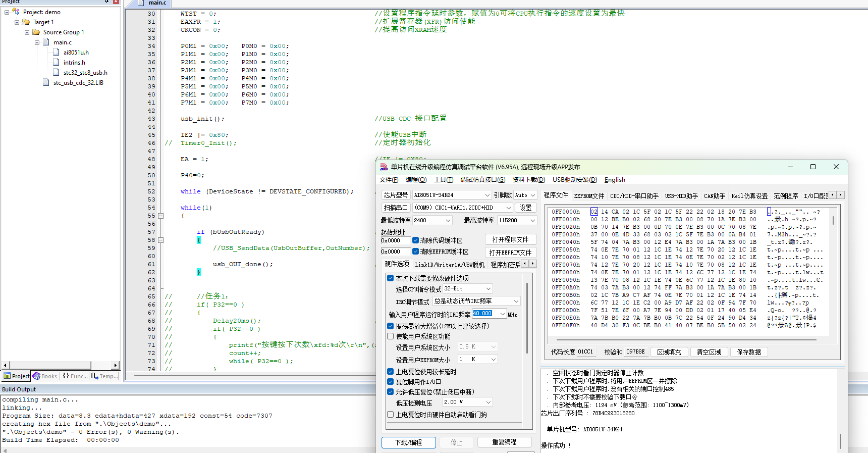Open the 芯片型号 AI8051U-34K64 dropdown
Viewport: 868px width, 453px height.
tap(452, 195)
